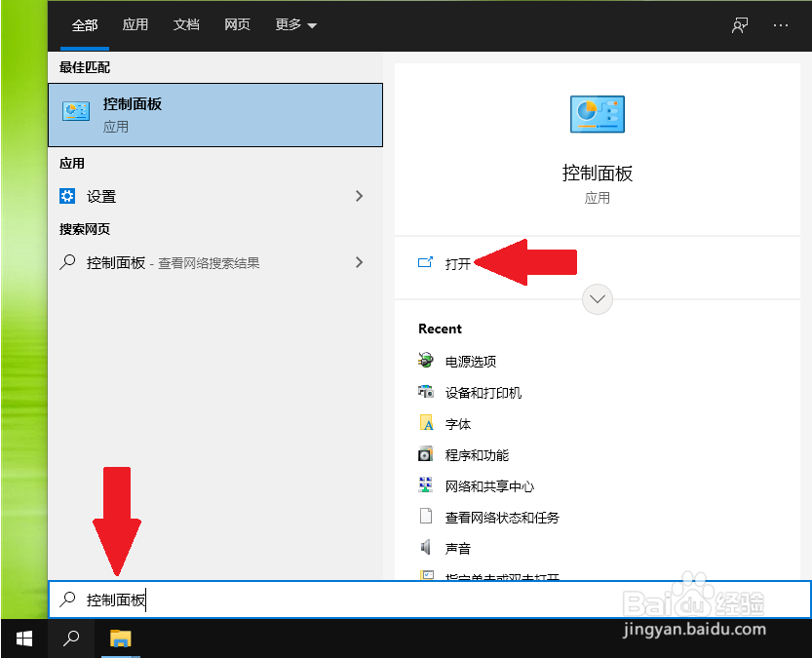Click 打开 to open Control Panel
This screenshot has width=812, height=658.
(x=458, y=263)
